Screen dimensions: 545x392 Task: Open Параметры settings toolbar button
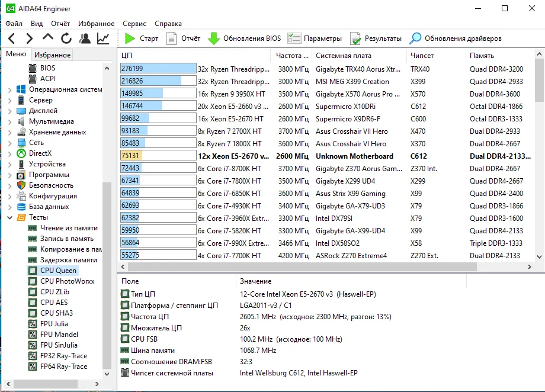[315, 38]
